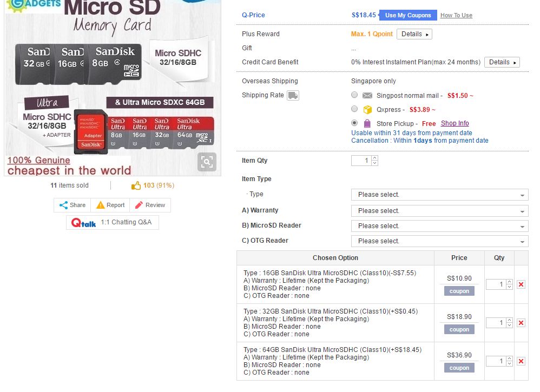Click the Store Pickup shopping bag icon

point(367,124)
